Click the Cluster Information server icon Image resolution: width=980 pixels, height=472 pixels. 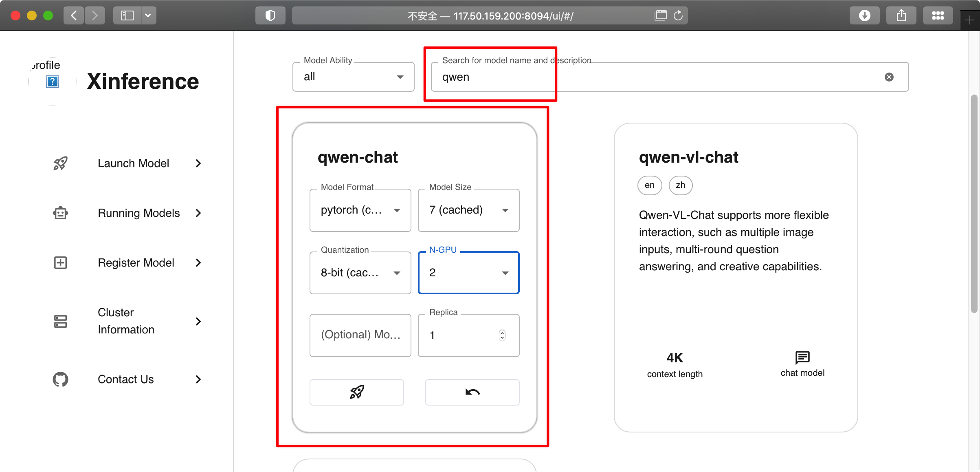60,321
